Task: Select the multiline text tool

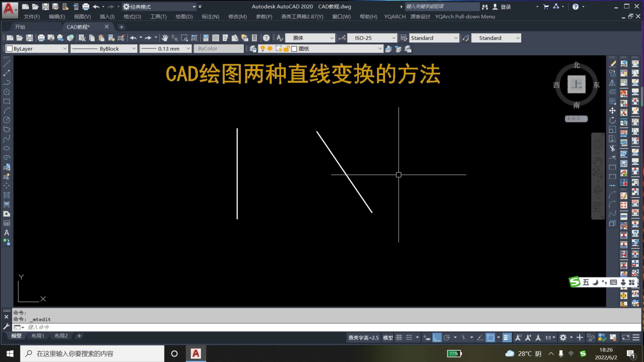Action: pos(7,233)
